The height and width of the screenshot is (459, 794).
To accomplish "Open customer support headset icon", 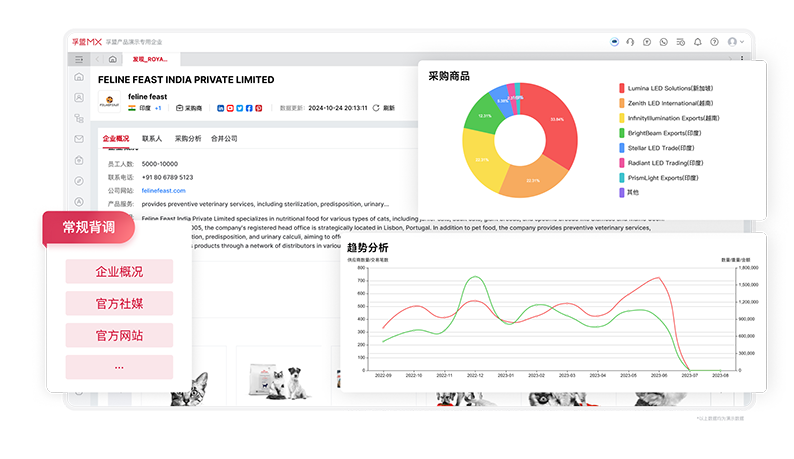I will pos(630,42).
